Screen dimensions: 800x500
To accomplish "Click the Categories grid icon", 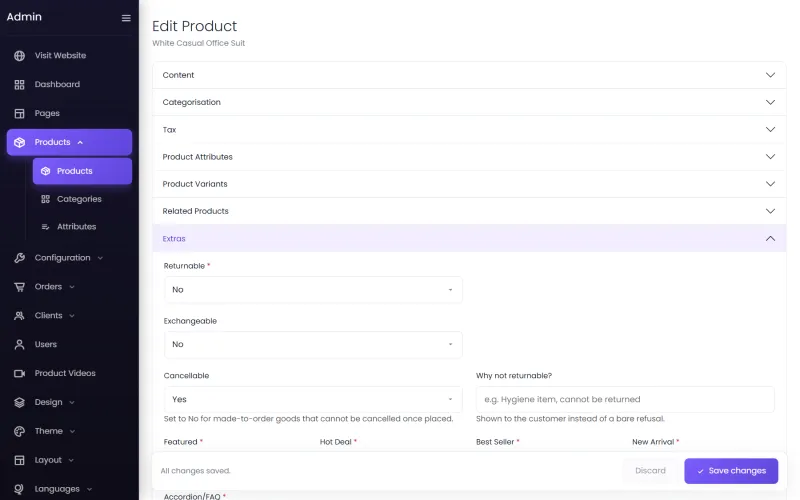I will pyautogui.click(x=45, y=199).
